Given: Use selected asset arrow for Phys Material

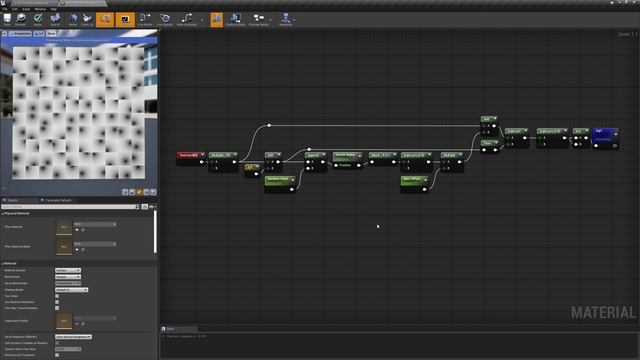Looking at the screenshot, I should pyautogui.click(x=77, y=230).
